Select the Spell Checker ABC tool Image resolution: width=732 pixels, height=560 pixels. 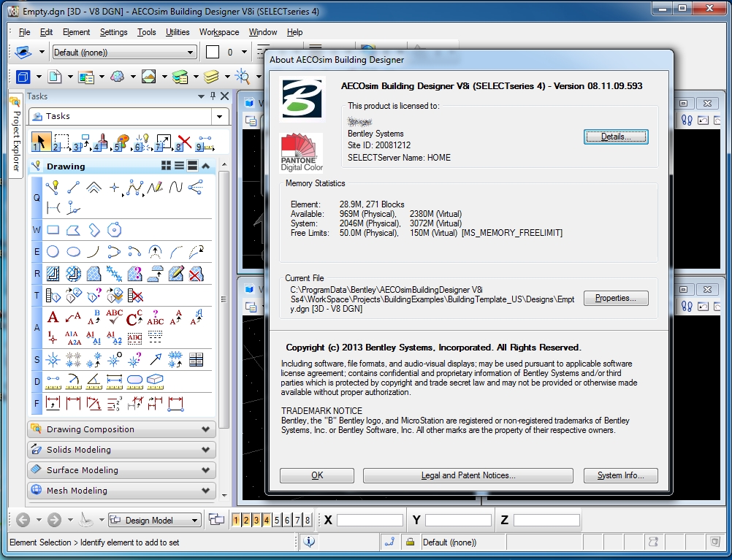[x=114, y=318]
